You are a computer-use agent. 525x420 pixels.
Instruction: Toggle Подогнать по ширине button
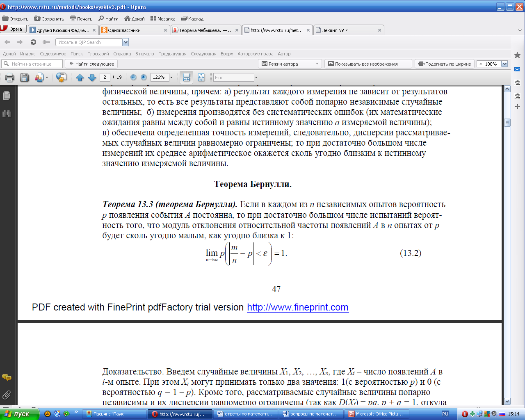tap(445, 64)
